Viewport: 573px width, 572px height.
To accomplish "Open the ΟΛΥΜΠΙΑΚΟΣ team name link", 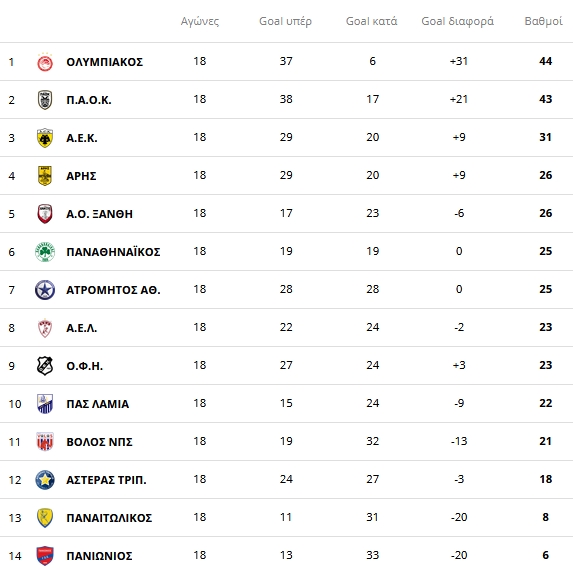I will (105, 62).
